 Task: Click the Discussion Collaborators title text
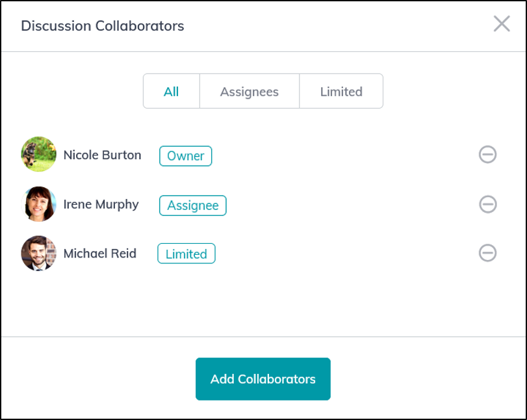pos(103,26)
